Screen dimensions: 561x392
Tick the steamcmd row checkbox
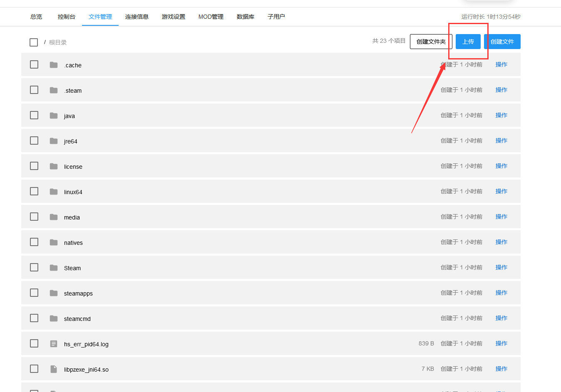34,318
